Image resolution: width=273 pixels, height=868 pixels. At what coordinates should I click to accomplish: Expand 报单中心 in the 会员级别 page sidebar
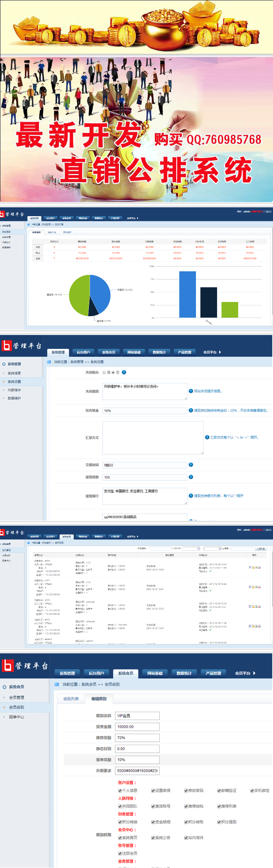tap(16, 717)
